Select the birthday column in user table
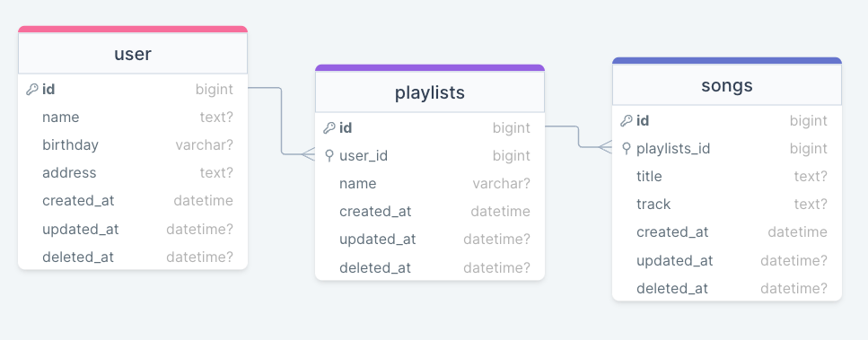The width and height of the screenshot is (868, 340). point(133,144)
